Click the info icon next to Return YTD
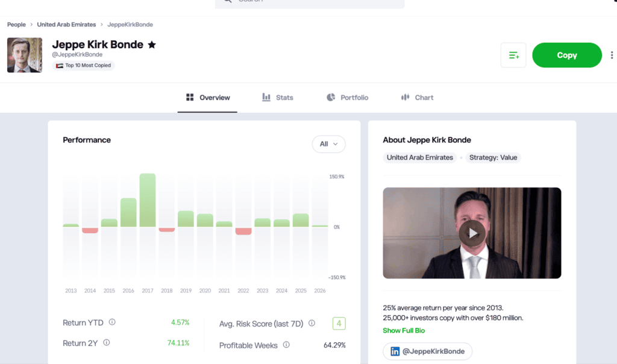This screenshot has height=364, width=617. [112, 322]
